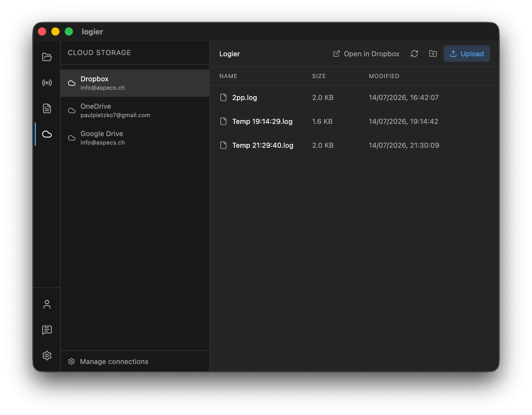
Task: Click the Logier folder title
Action: coord(230,54)
